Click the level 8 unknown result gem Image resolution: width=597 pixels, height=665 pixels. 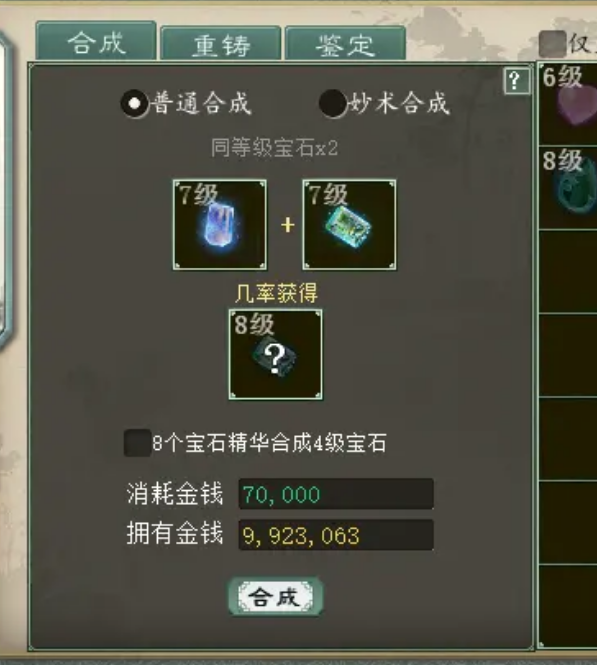click(276, 355)
